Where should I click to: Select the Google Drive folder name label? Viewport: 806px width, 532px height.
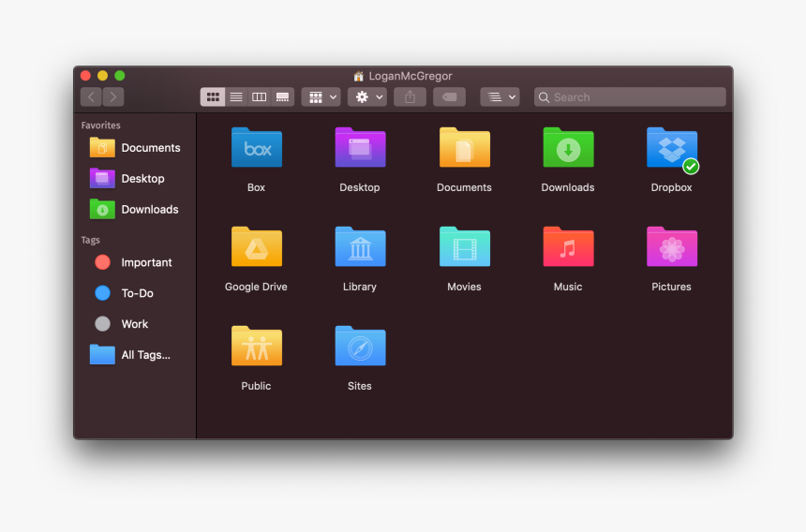[256, 287]
